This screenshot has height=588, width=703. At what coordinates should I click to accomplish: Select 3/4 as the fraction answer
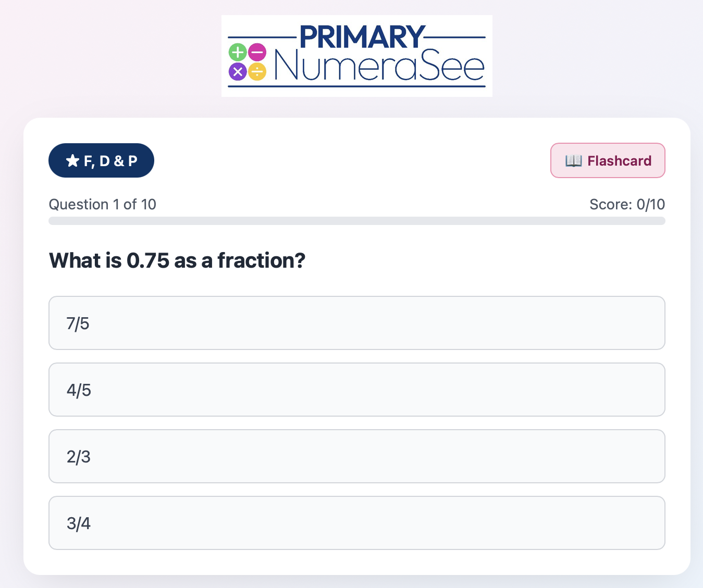point(357,523)
